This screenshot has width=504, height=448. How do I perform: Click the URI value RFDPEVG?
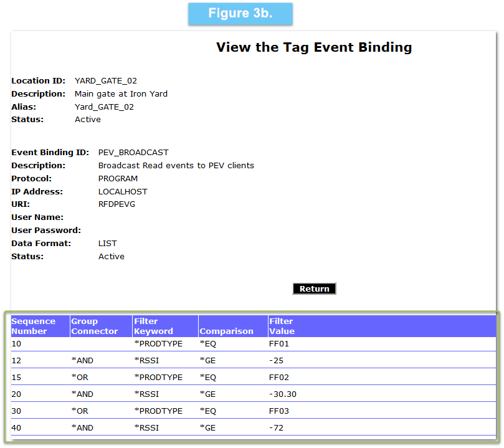[116, 204]
